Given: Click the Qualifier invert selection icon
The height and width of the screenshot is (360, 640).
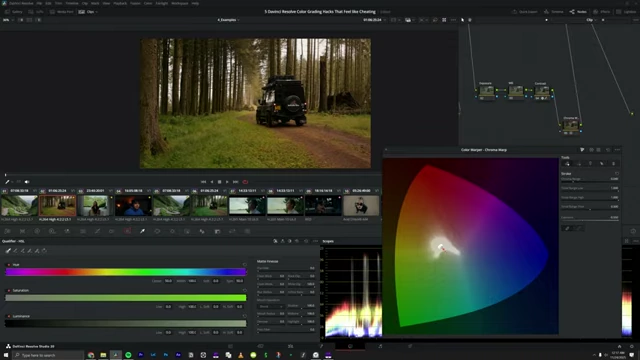Looking at the screenshot, I should (44, 251).
